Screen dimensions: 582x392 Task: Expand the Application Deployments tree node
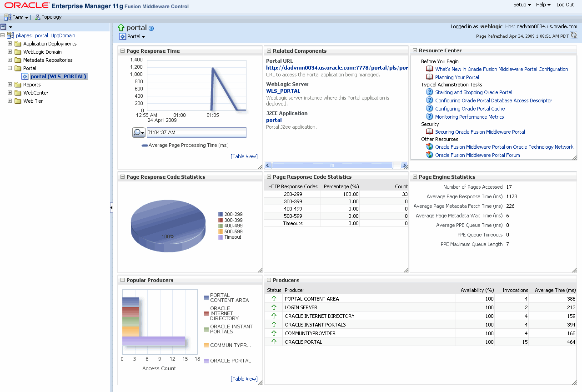10,44
